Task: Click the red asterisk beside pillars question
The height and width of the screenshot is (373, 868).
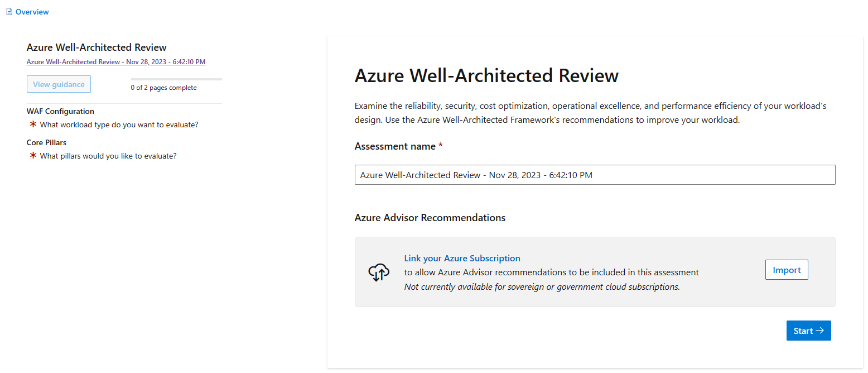Action: [33, 156]
